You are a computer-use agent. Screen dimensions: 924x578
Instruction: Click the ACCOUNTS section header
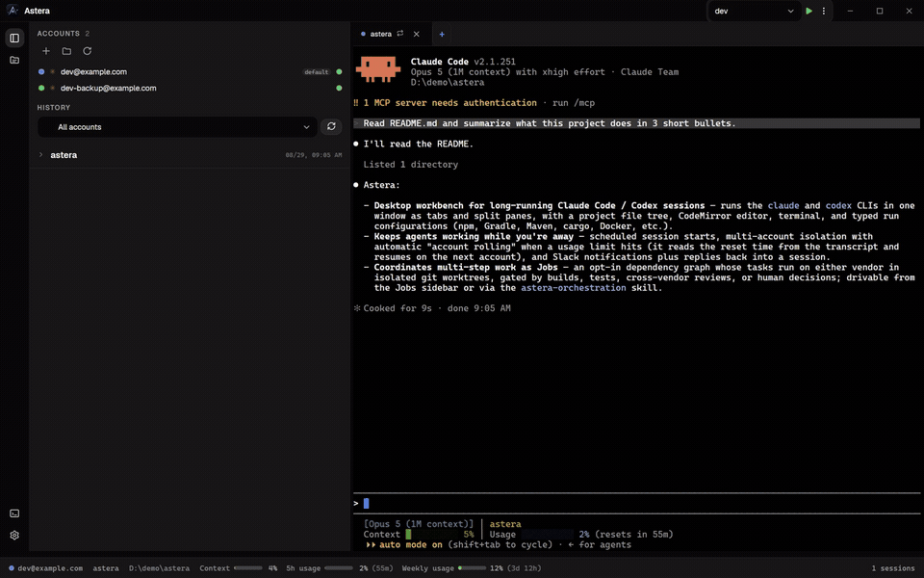59,34
